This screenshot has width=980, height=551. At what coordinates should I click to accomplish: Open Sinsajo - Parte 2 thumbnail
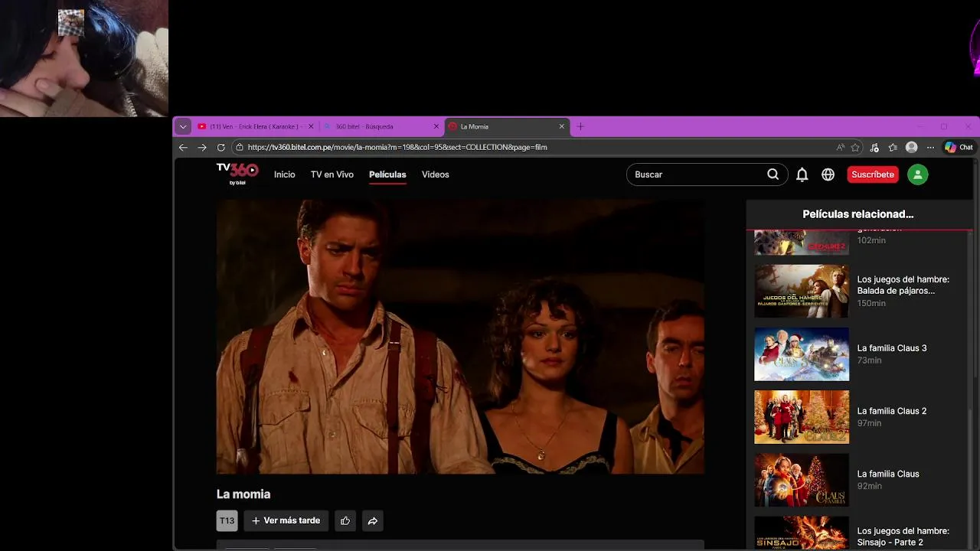(802, 533)
